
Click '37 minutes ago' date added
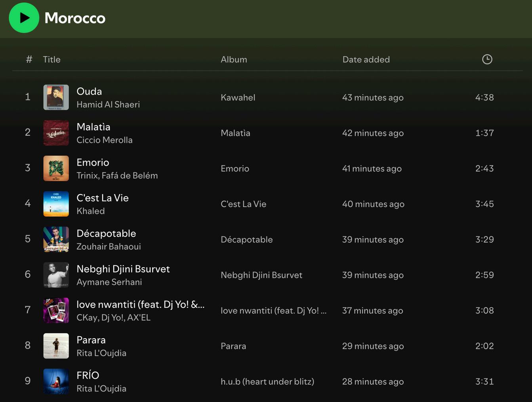click(372, 311)
